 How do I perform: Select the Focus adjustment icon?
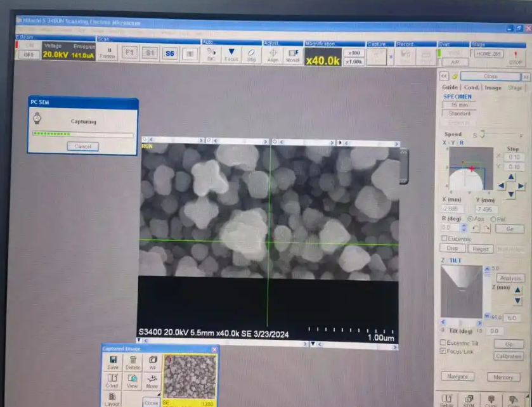pyautogui.click(x=231, y=53)
